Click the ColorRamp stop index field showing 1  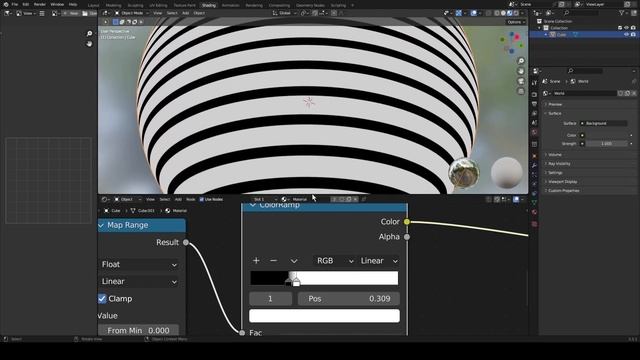tap(271, 299)
